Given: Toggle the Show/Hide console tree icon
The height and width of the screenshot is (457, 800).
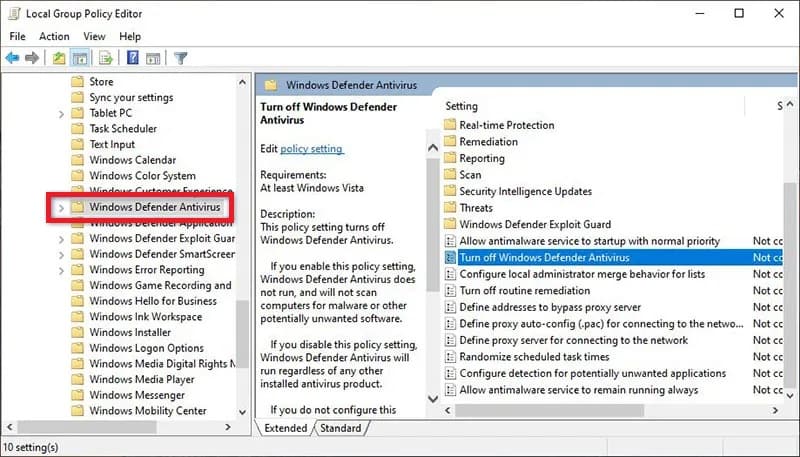Looking at the screenshot, I should click(80, 58).
